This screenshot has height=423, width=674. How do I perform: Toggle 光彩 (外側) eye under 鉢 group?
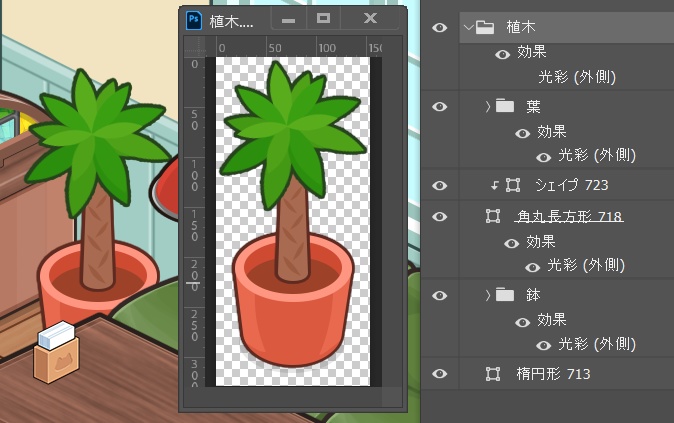click(x=543, y=346)
